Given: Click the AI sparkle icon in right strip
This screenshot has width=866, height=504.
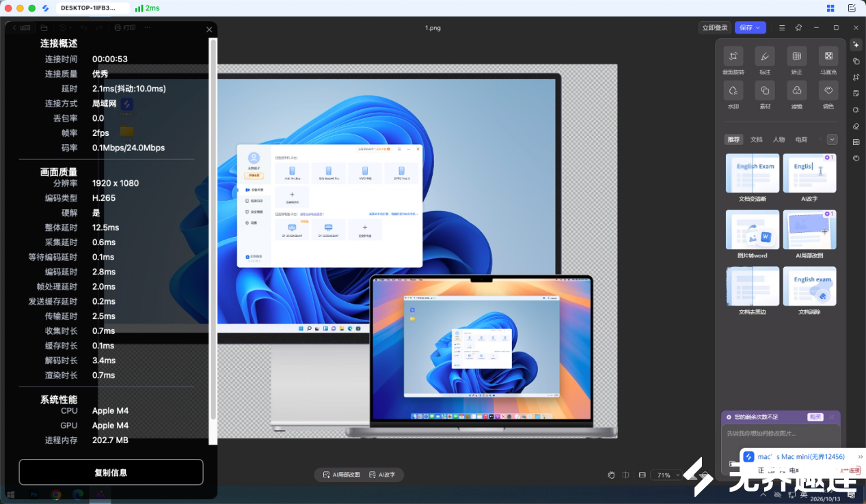Looking at the screenshot, I should [856, 44].
